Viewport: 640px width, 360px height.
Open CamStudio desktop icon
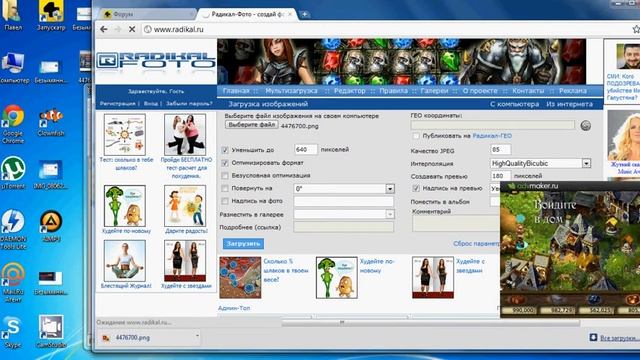click(51, 331)
